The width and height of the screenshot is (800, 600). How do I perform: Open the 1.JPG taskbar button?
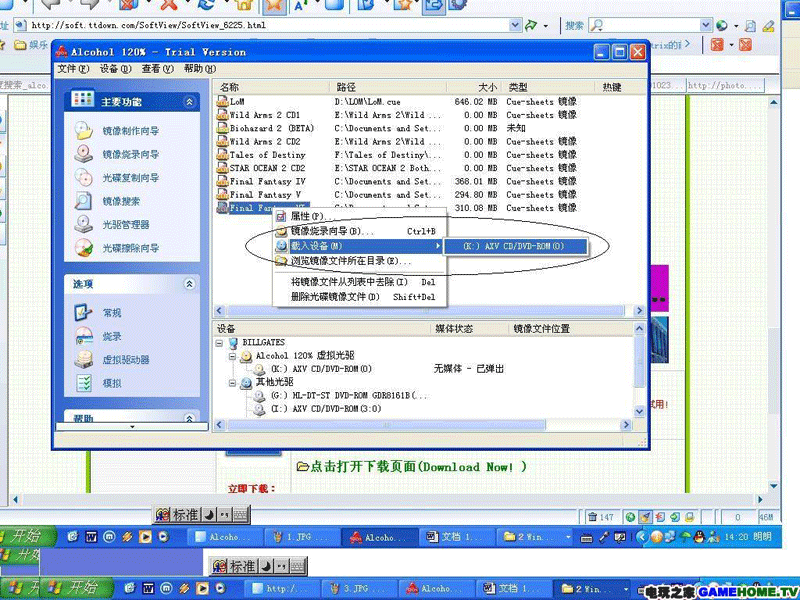pyautogui.click(x=303, y=537)
